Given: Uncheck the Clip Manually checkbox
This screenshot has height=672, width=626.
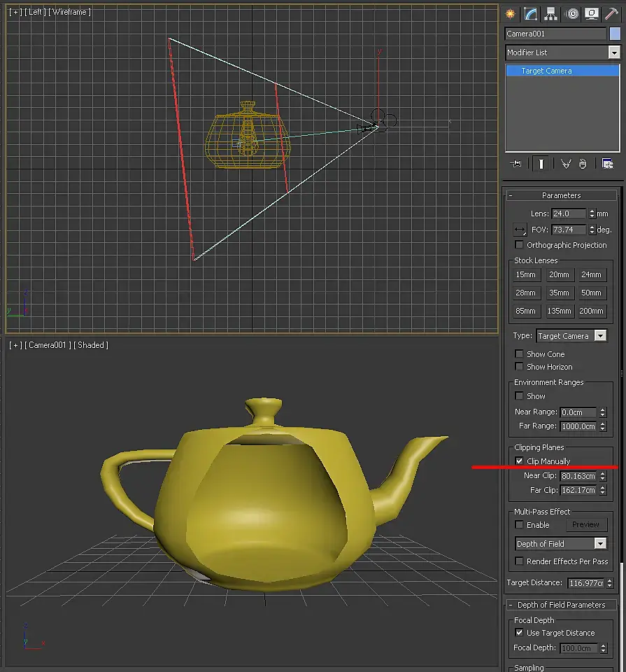Looking at the screenshot, I should [x=519, y=461].
